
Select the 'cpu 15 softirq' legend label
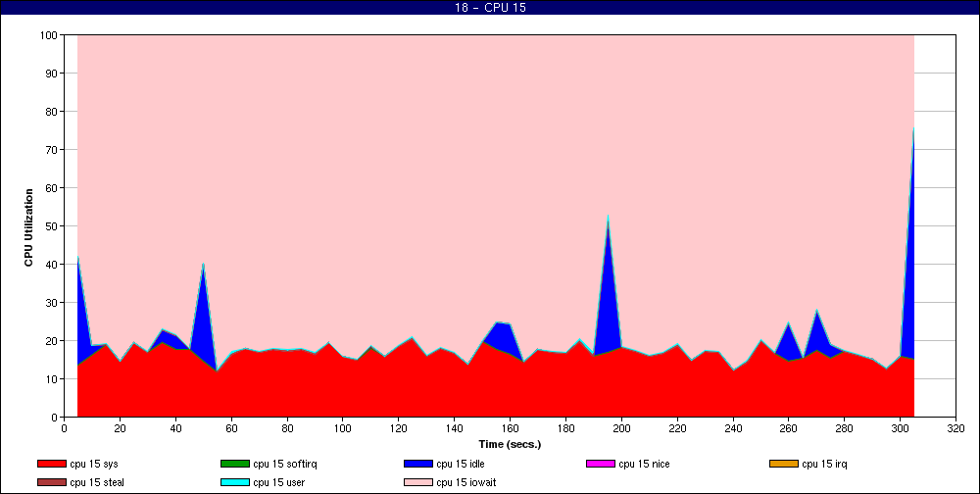pos(285,464)
